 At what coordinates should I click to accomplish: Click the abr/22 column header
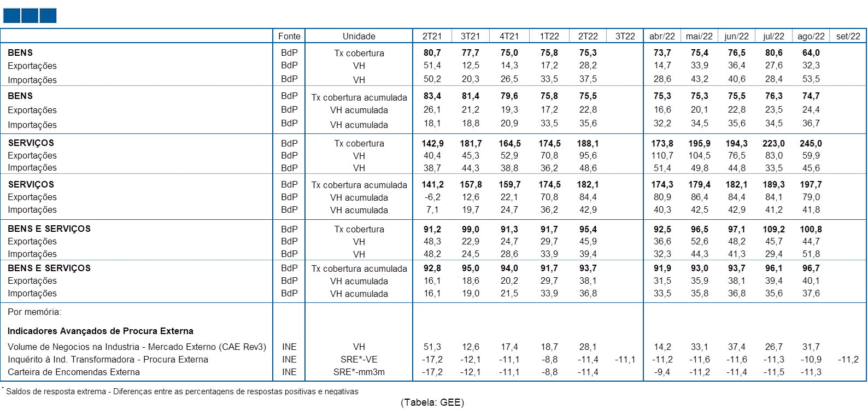(662, 36)
